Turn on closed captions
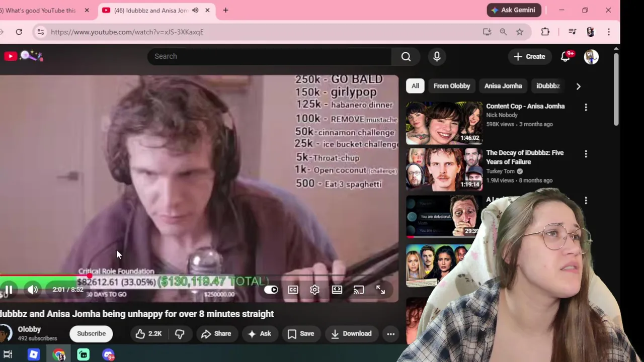This screenshot has width=644, height=362. pos(293,290)
